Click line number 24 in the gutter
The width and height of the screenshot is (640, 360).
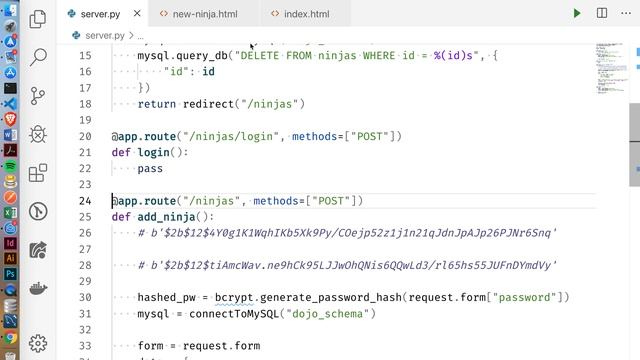point(85,201)
